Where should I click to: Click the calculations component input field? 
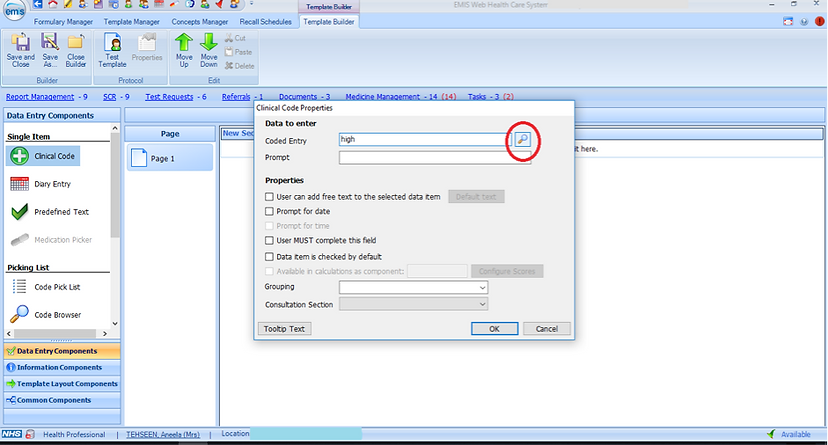(x=437, y=271)
